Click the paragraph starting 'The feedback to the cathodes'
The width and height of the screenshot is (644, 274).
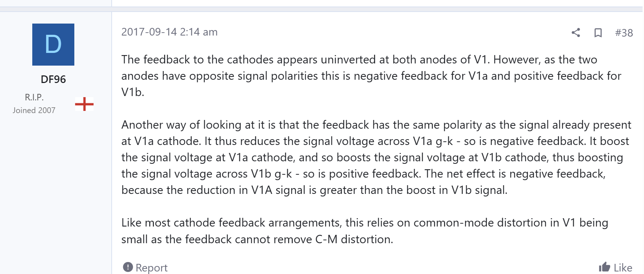click(371, 76)
